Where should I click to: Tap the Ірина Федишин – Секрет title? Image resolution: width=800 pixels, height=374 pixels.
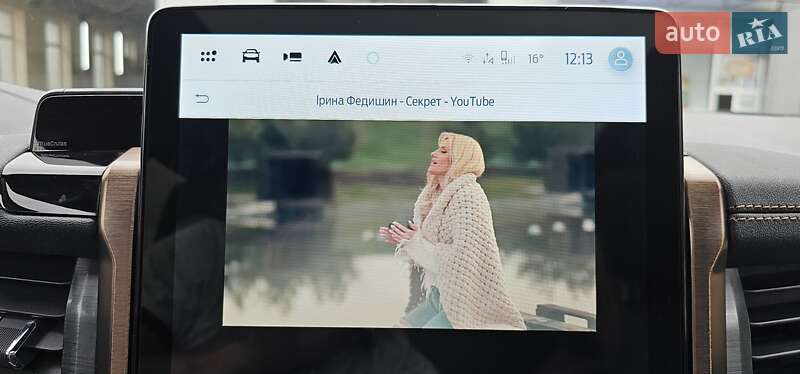(x=378, y=101)
